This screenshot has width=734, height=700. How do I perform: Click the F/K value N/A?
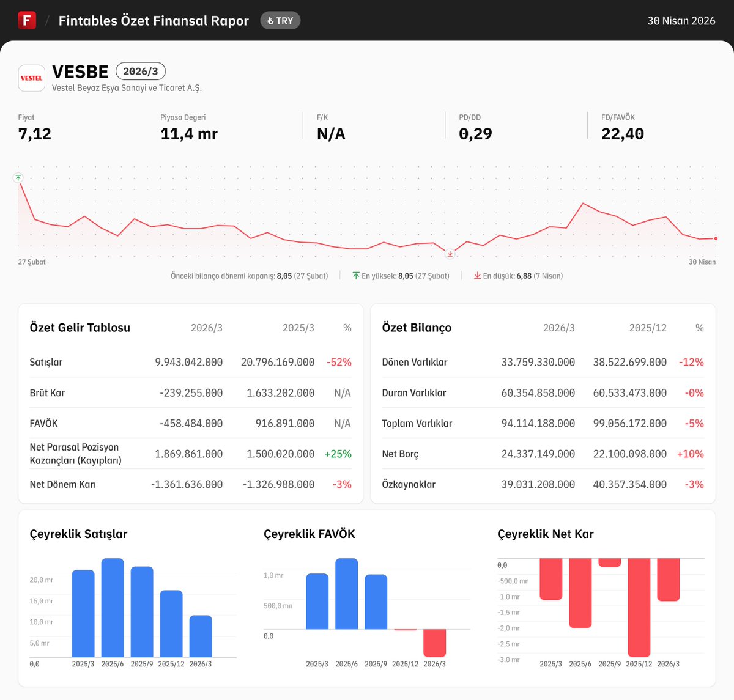click(331, 134)
